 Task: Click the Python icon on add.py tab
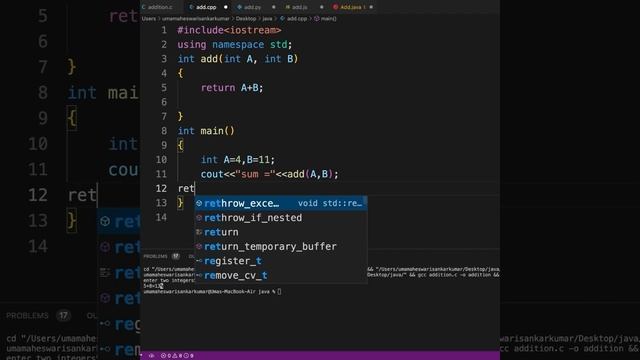pos(240,7)
